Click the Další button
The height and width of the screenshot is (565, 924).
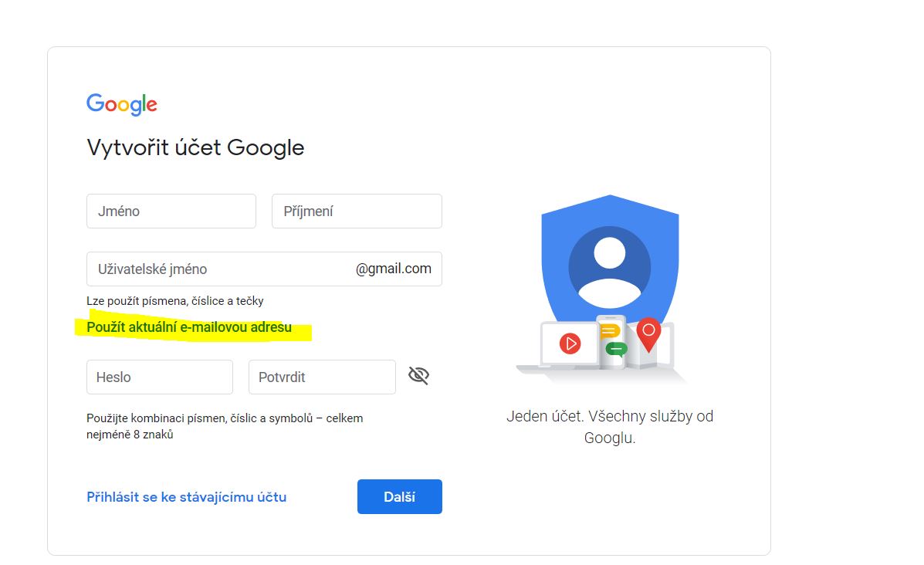[400, 496]
